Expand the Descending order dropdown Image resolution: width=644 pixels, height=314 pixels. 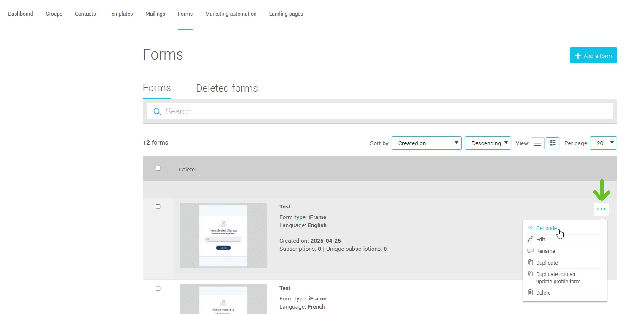(488, 143)
